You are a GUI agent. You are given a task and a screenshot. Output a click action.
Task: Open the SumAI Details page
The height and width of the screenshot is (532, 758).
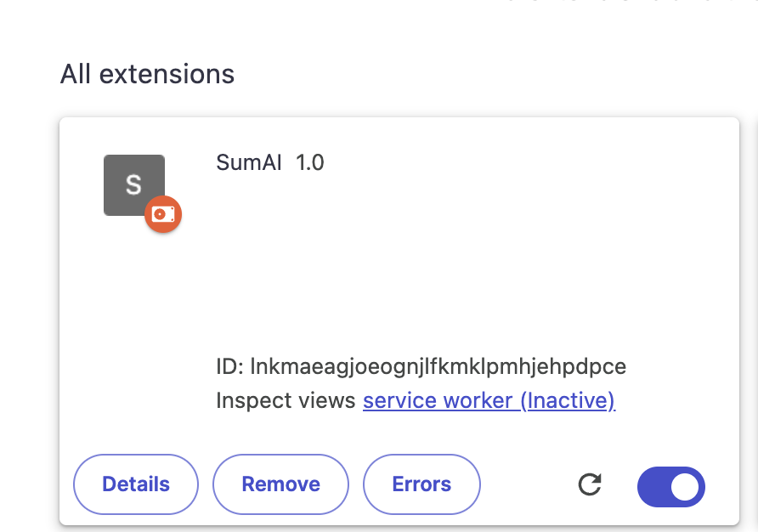[x=136, y=484]
